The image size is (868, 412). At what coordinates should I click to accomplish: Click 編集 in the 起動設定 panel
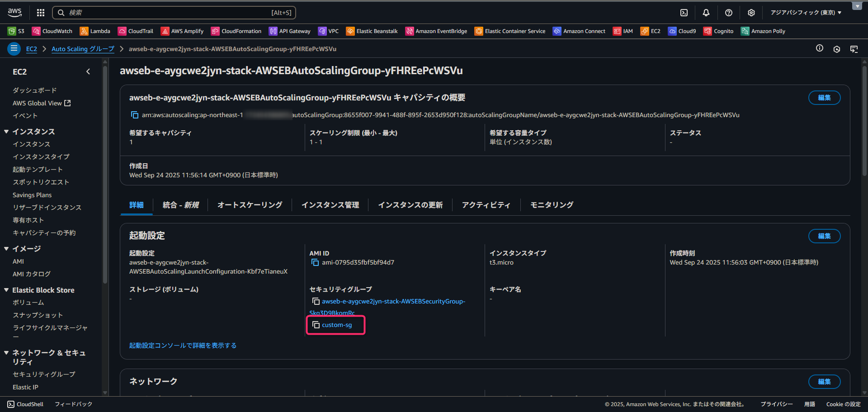coord(825,236)
